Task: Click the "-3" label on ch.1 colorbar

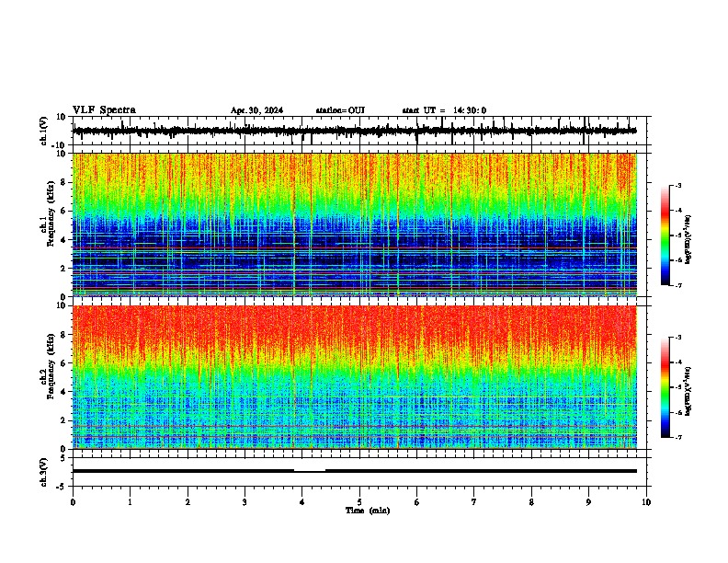Action: [677, 185]
